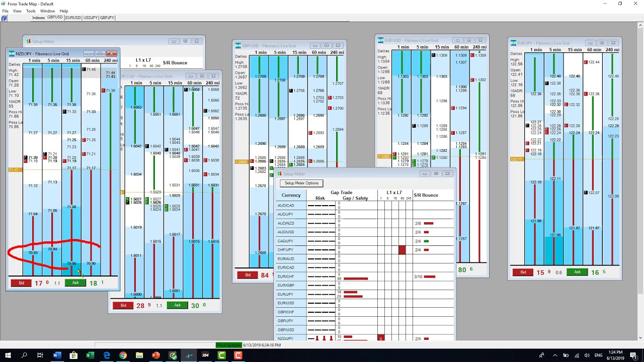Open PowerPoint from the taskbar
644x362 pixels.
click(x=156, y=355)
